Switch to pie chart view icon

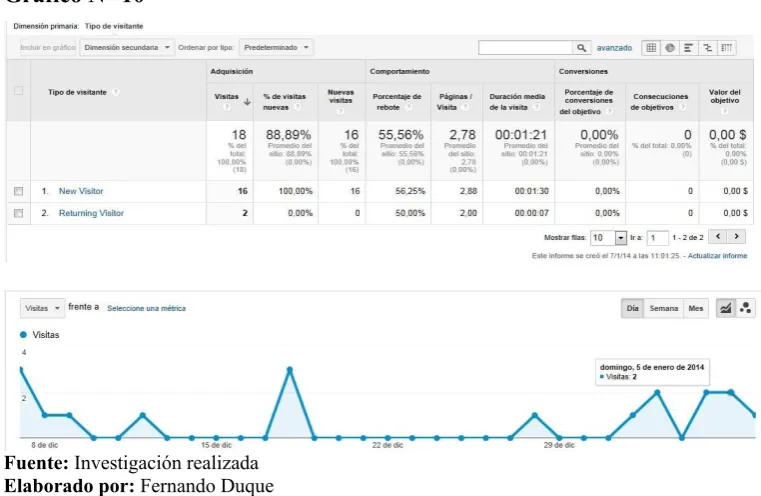tap(670, 48)
